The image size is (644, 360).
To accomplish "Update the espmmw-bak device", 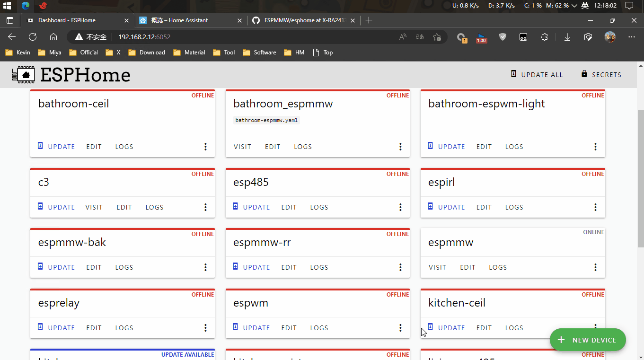I will (56, 267).
